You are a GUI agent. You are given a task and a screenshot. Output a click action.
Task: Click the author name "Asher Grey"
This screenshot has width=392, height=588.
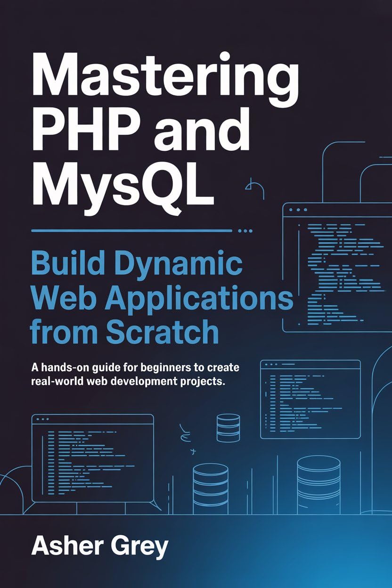100,547
